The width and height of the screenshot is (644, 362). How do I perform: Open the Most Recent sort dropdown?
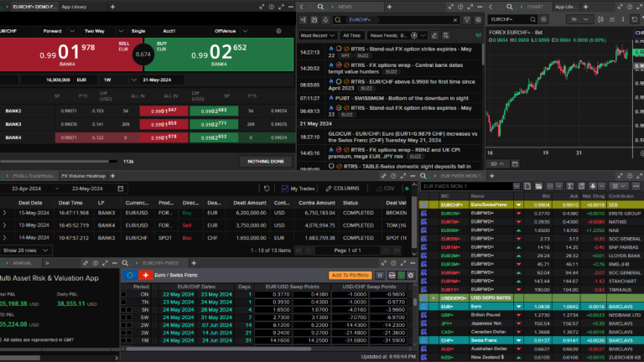[x=318, y=35]
